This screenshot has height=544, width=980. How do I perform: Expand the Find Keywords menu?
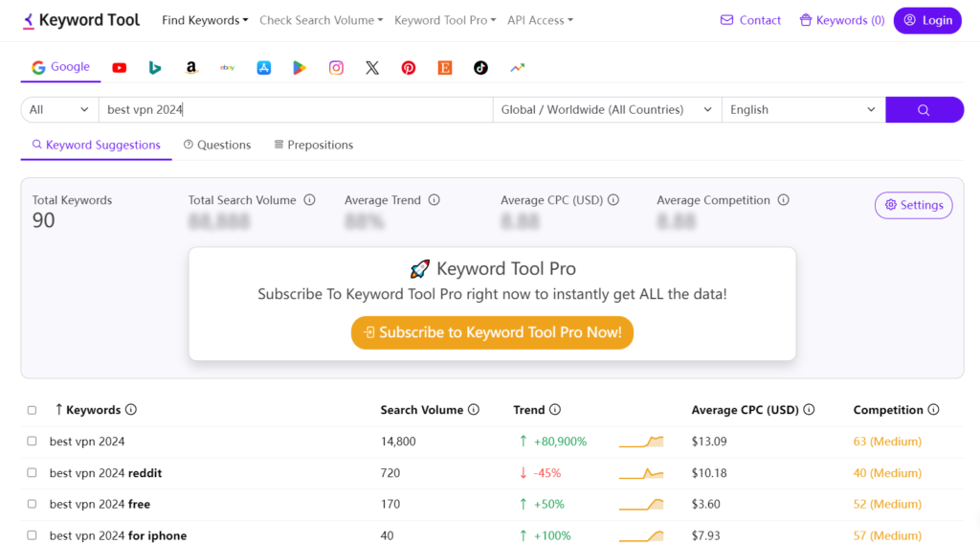click(x=205, y=21)
